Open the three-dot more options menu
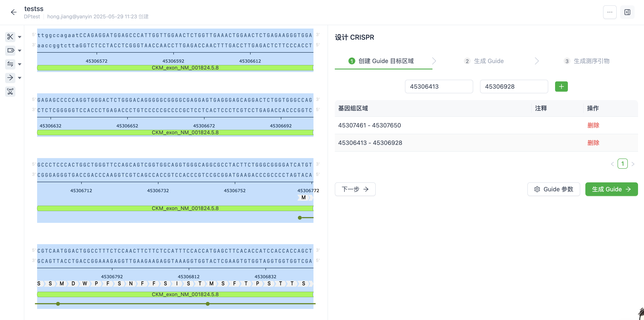This screenshot has width=644, height=320. coord(609,12)
